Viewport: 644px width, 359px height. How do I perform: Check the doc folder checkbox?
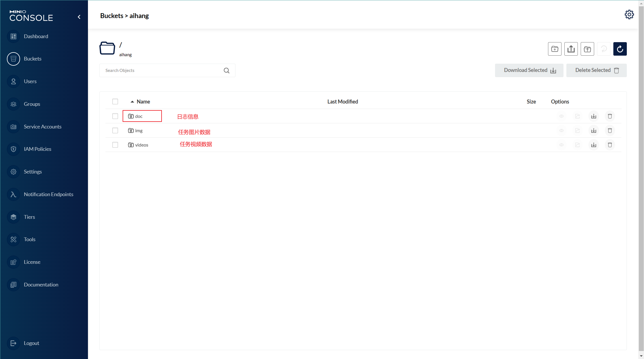point(115,116)
